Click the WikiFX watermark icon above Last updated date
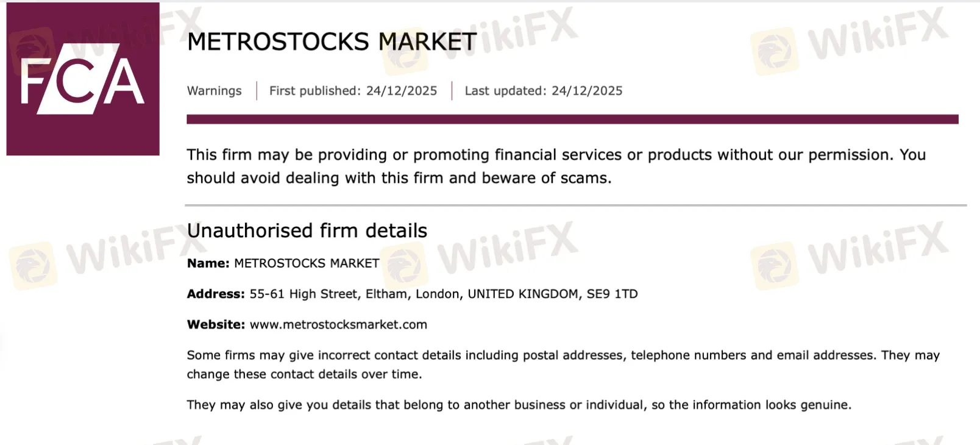Image resolution: width=980 pixels, height=445 pixels. (775, 51)
